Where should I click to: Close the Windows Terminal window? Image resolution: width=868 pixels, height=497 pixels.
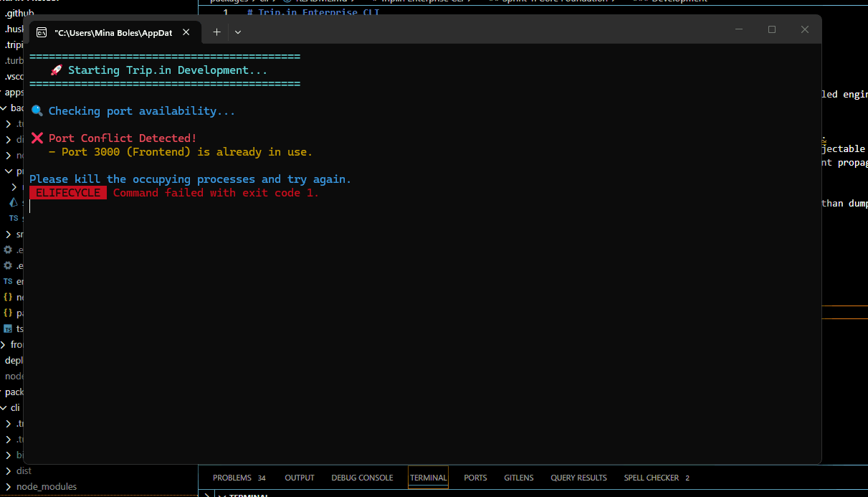pyautogui.click(x=805, y=29)
